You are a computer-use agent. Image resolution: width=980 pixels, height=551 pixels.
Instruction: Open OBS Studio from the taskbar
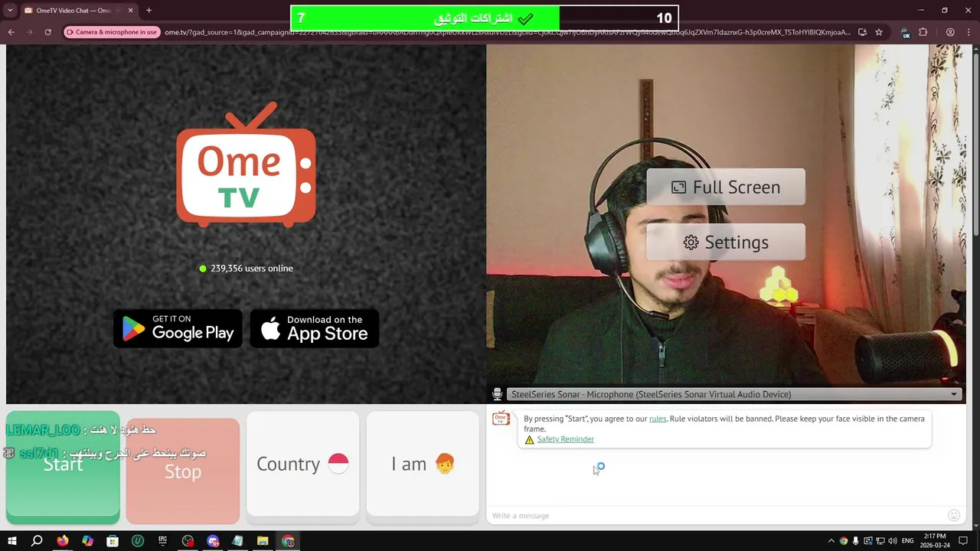point(188,541)
